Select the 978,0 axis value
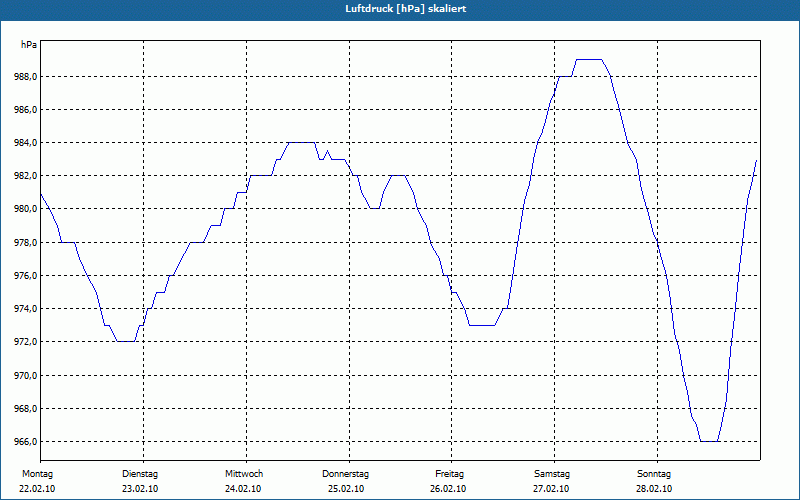This screenshot has width=800, height=500. 26,242
